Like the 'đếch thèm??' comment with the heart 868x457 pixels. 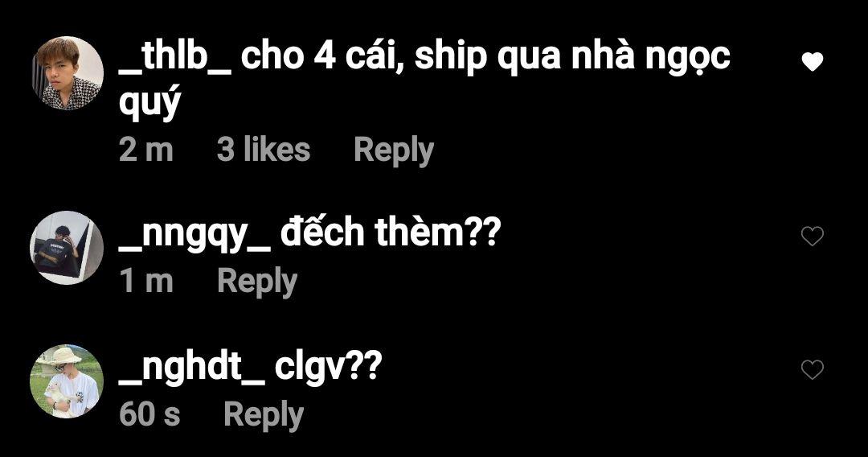(x=812, y=236)
